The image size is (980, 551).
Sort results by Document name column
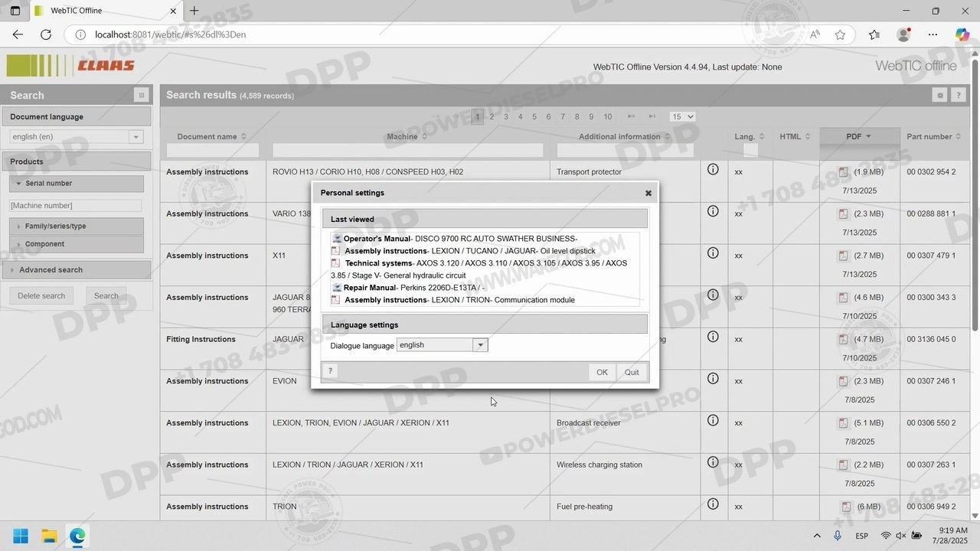click(x=212, y=137)
